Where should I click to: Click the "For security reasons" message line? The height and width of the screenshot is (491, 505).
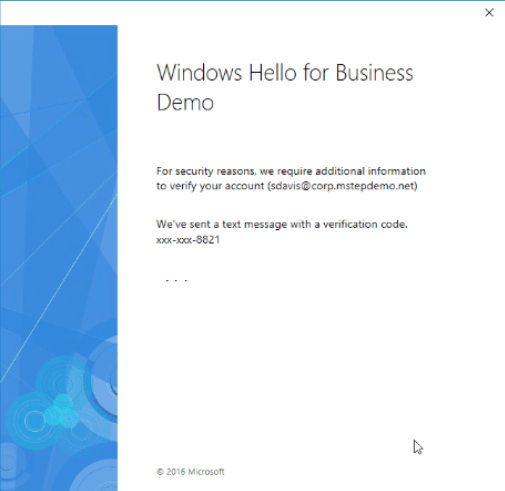click(x=291, y=171)
